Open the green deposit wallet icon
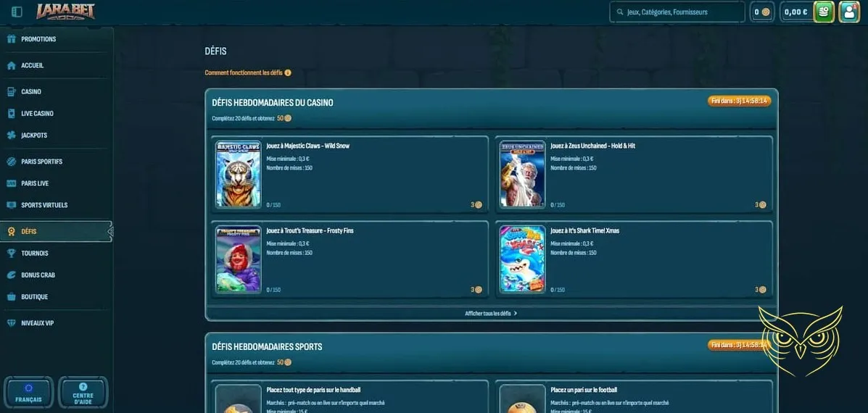This screenshot has width=868, height=413. [x=823, y=12]
